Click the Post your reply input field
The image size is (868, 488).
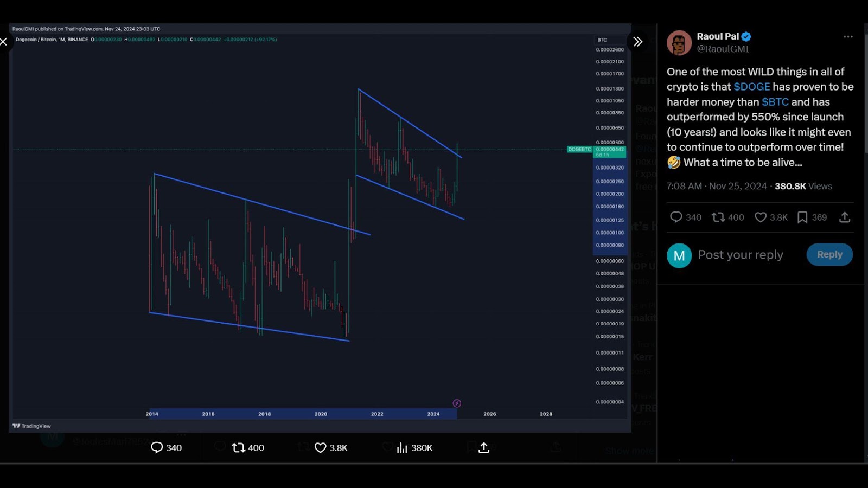[x=741, y=255]
